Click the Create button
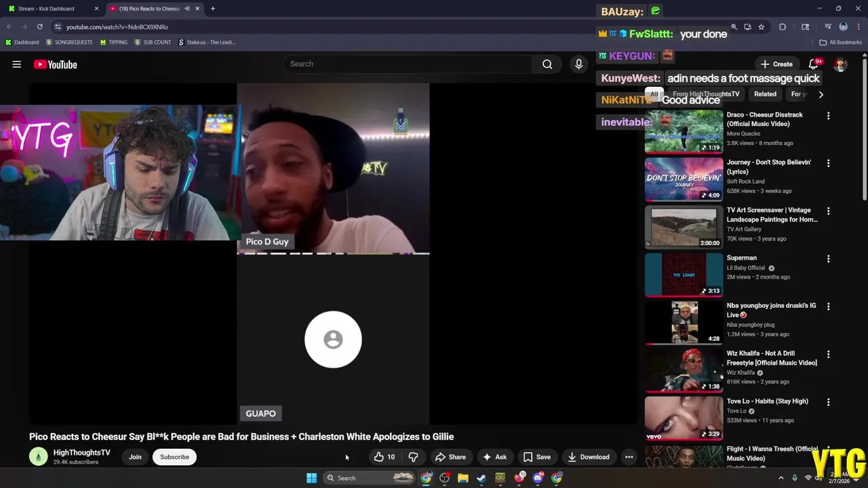Viewport: 868px width, 488px height. click(776, 64)
